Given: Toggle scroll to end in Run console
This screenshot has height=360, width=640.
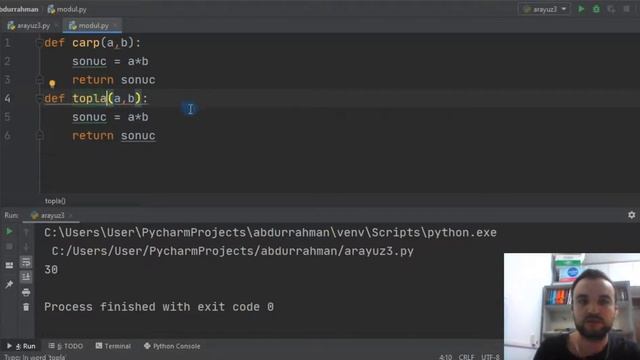Looking at the screenshot, I should coord(26,277).
